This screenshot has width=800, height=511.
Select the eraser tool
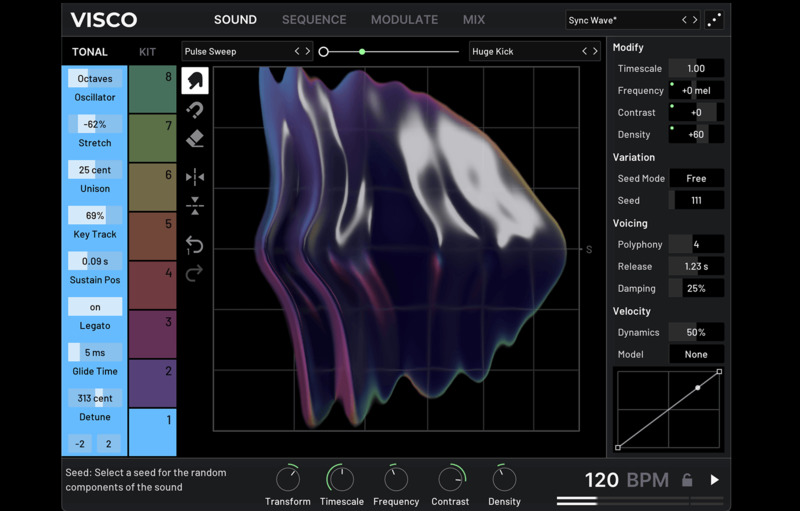pos(195,139)
